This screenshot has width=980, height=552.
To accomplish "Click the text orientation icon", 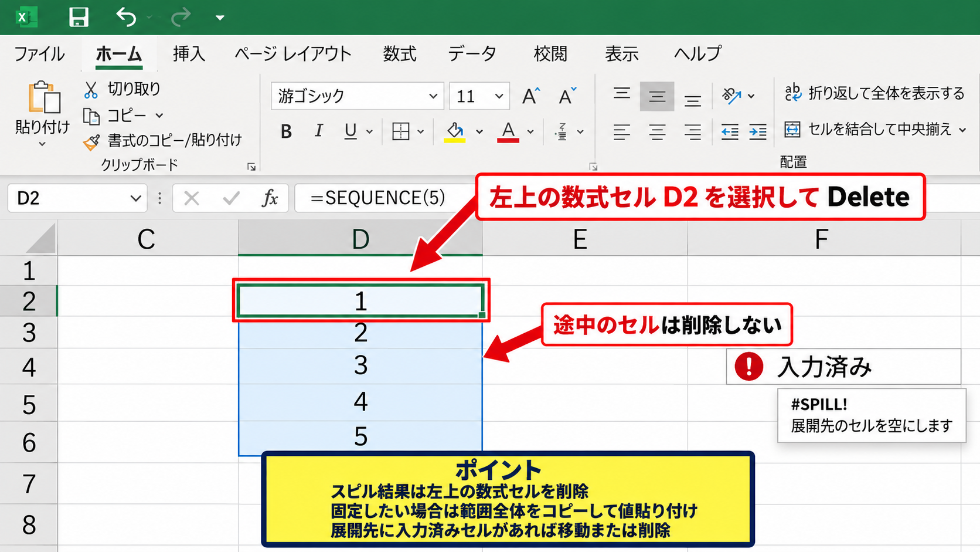I will (731, 96).
